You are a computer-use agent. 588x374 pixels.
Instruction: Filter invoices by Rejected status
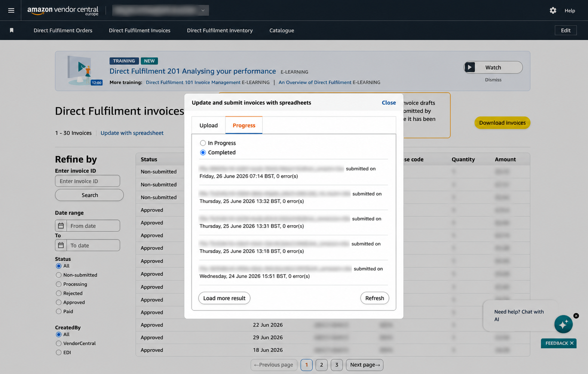pyautogui.click(x=59, y=293)
